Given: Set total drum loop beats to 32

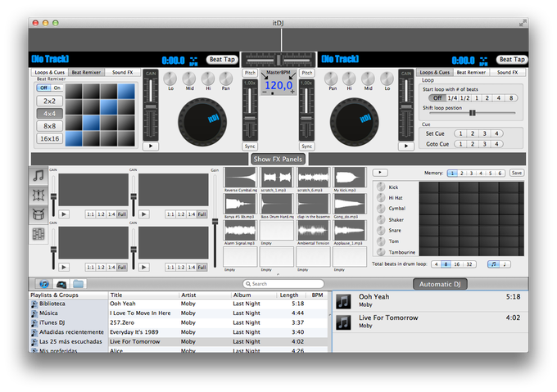Looking at the screenshot, I should tap(469, 264).
